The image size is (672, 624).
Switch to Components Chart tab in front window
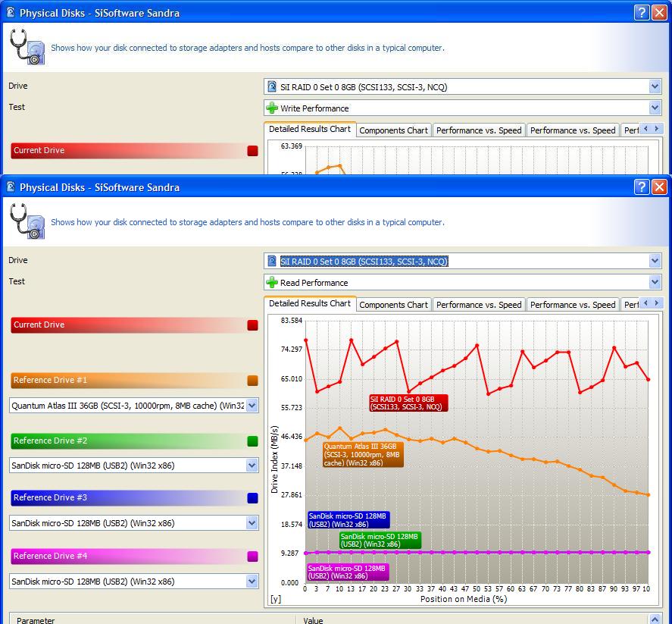point(393,305)
